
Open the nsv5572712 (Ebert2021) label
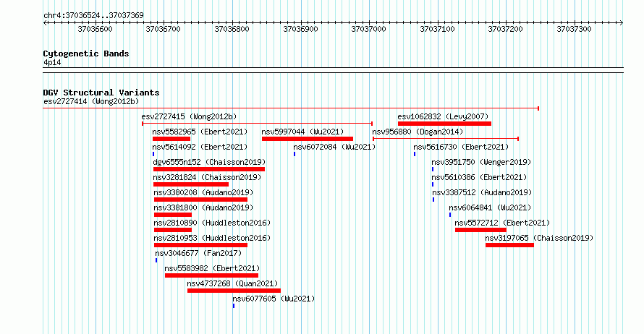(x=502, y=223)
